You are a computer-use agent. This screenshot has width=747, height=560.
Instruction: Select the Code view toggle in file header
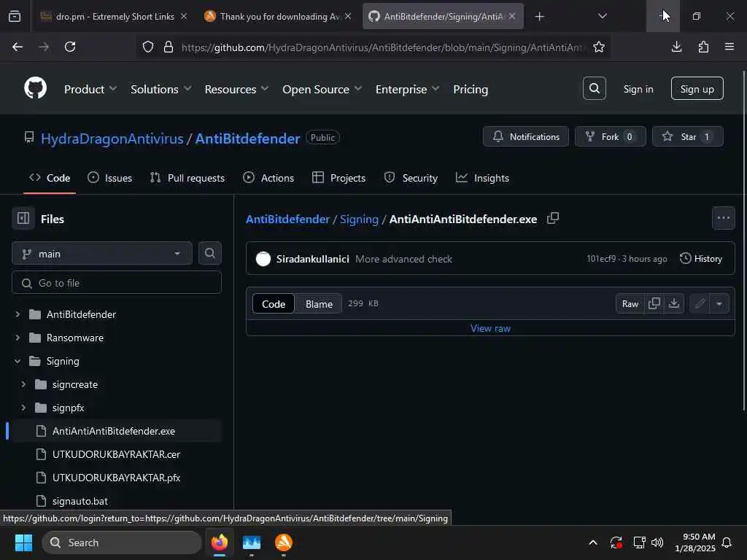[x=274, y=304]
